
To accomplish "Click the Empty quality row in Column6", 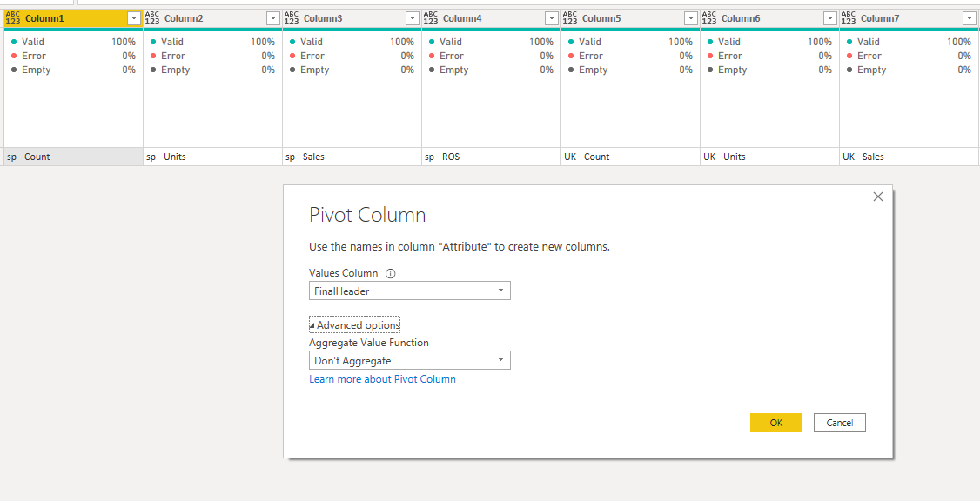I will [770, 70].
